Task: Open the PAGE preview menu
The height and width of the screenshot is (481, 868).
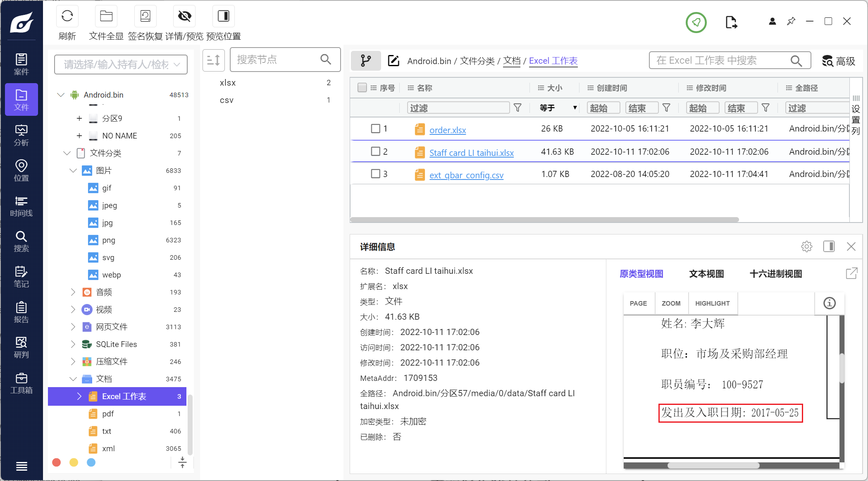Action: click(x=639, y=303)
